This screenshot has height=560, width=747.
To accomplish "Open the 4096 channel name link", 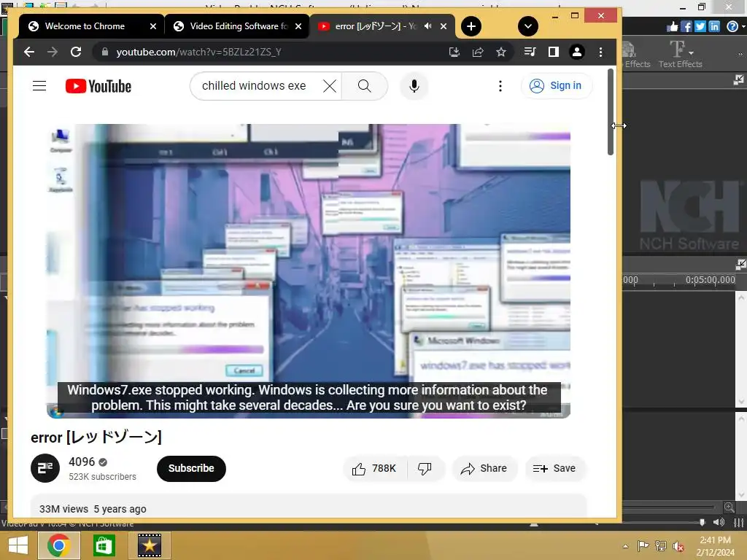I will (x=82, y=462).
